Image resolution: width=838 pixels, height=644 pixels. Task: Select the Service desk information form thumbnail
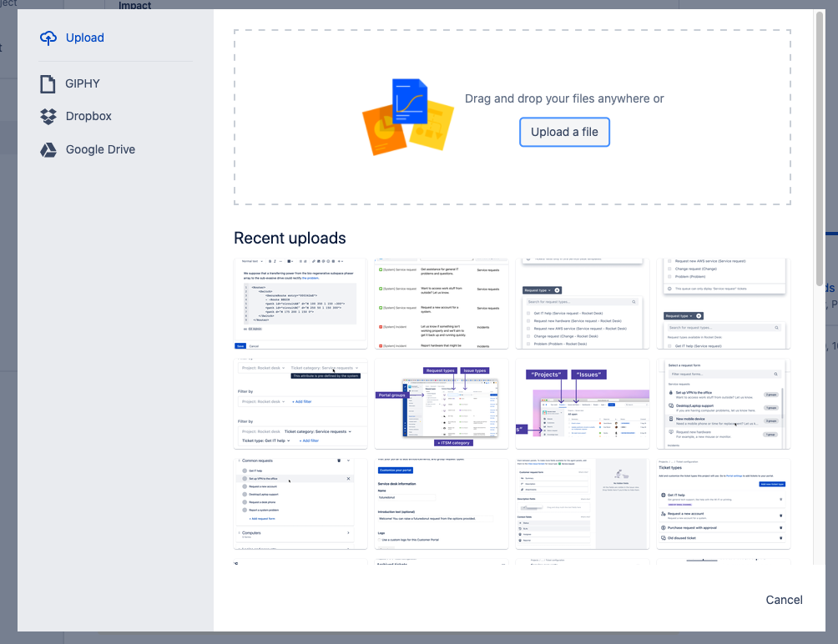[441, 504]
